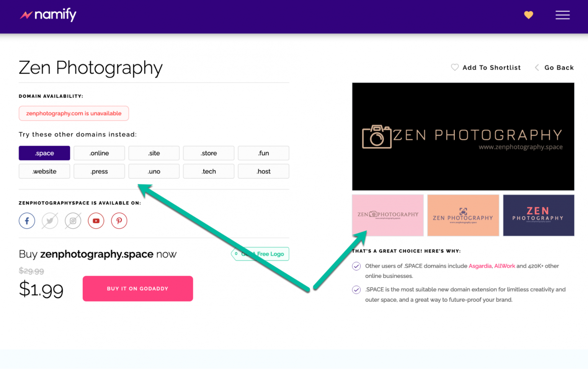Click the Facebook availability icon

coord(27,221)
